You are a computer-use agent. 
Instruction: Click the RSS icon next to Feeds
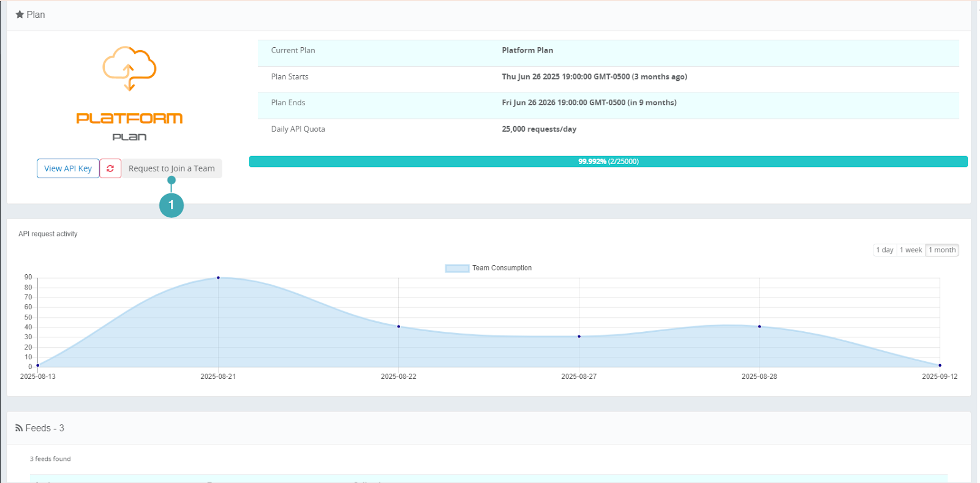[19, 429]
